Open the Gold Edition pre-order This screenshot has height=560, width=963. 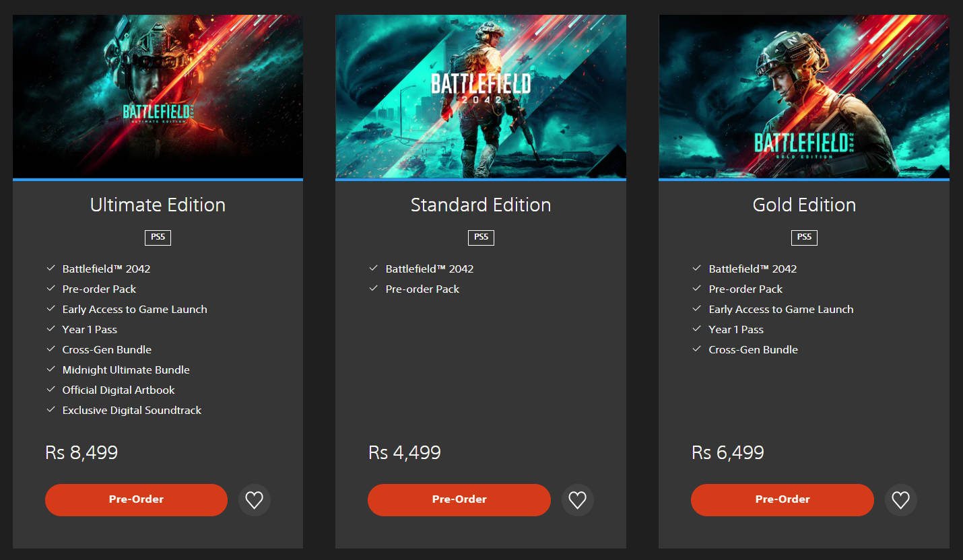coord(782,499)
